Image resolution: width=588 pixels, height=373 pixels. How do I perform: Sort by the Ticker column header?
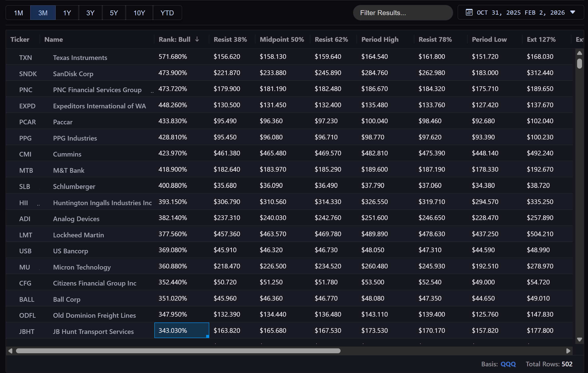[20, 39]
